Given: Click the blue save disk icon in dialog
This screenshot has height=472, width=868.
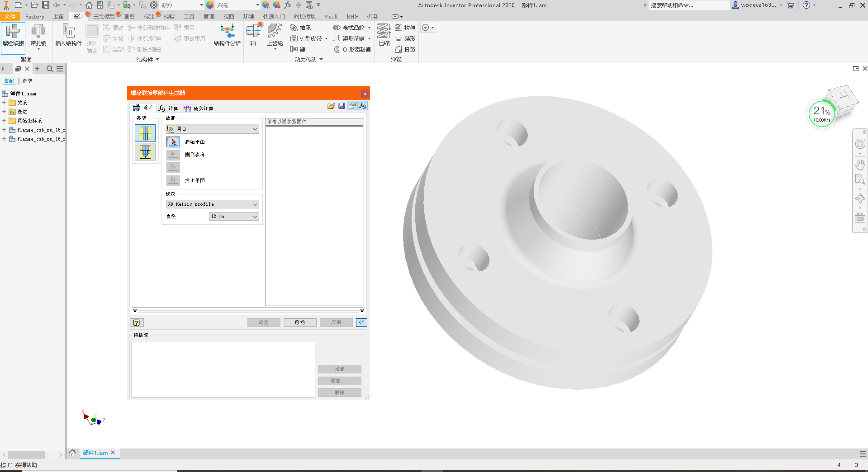Looking at the screenshot, I should pos(342,106).
